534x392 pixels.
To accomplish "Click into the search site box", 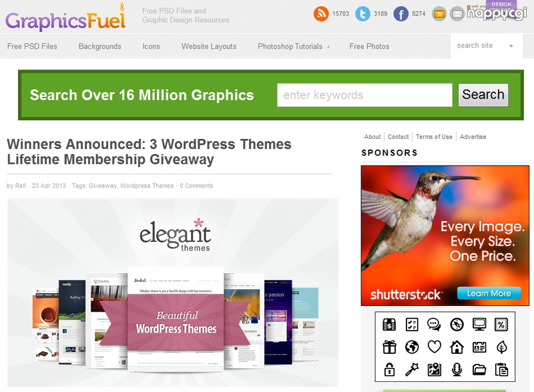I will [x=479, y=45].
